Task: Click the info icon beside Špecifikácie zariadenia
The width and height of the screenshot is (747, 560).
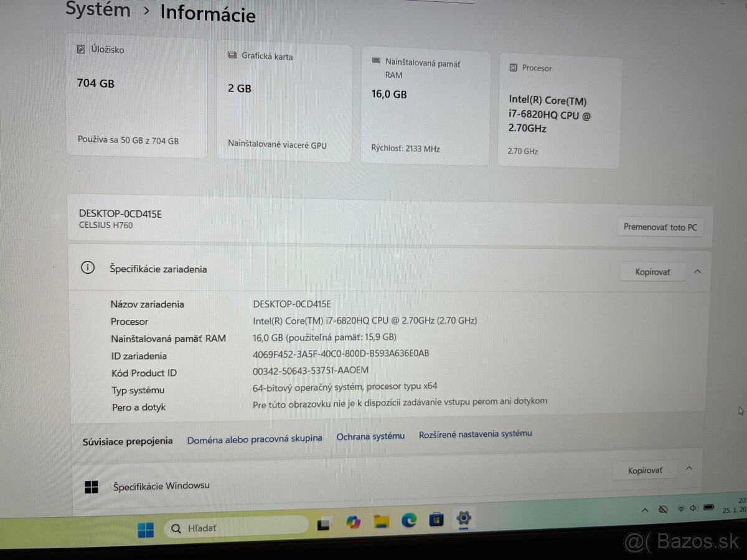Action: tap(88, 267)
